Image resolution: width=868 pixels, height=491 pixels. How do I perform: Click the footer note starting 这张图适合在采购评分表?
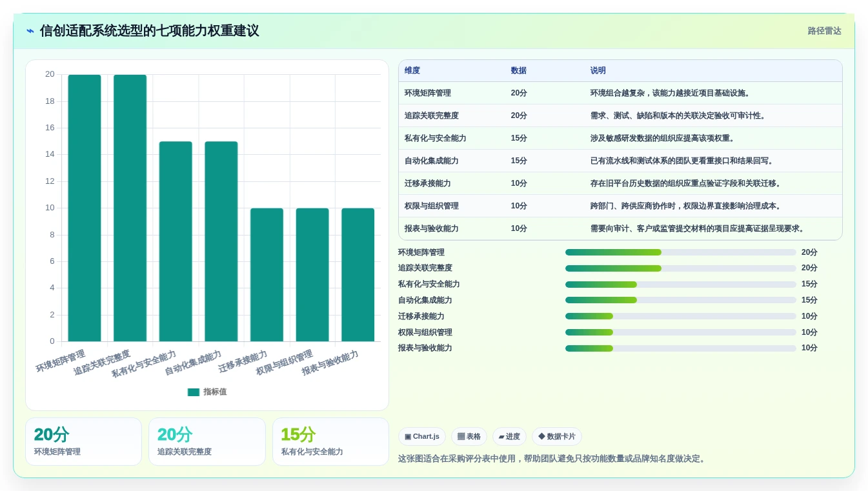553,459
